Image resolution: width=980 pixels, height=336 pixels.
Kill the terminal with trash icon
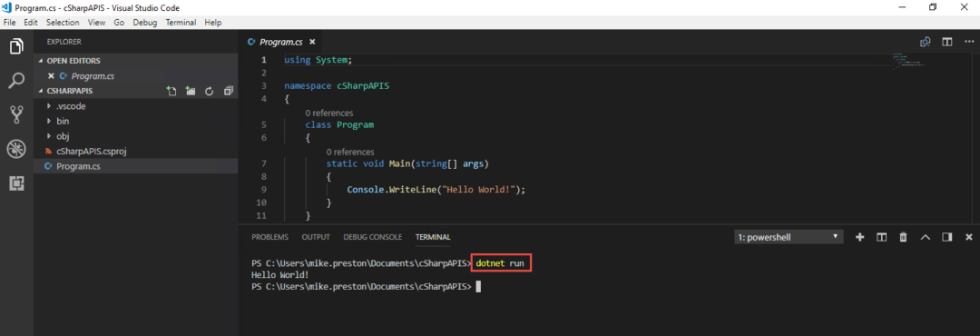[903, 237]
